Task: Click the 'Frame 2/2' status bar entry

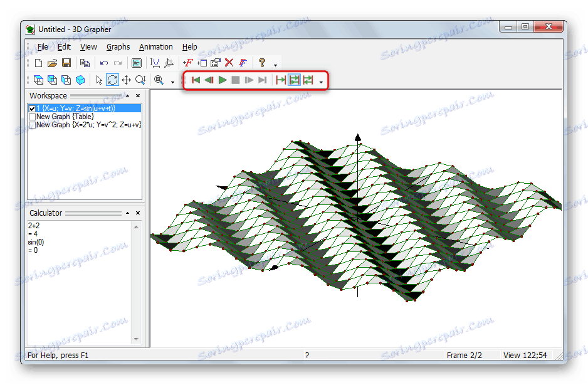Action: click(465, 356)
